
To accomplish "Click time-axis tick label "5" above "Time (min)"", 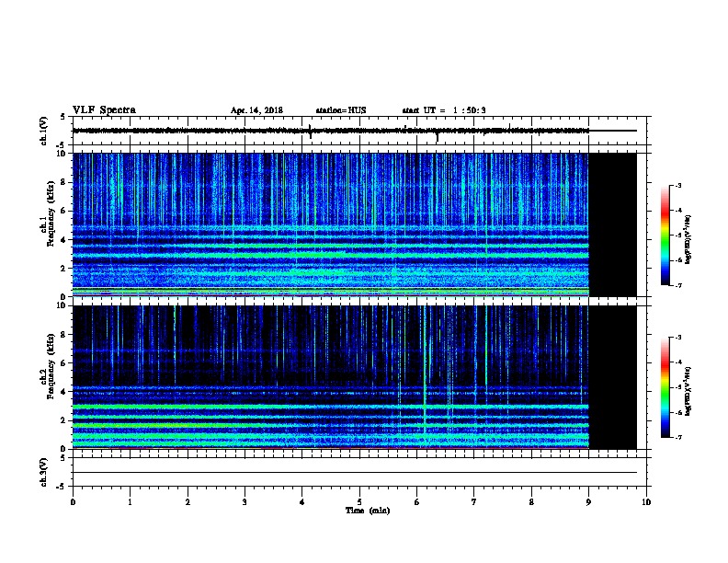I will pos(359,502).
